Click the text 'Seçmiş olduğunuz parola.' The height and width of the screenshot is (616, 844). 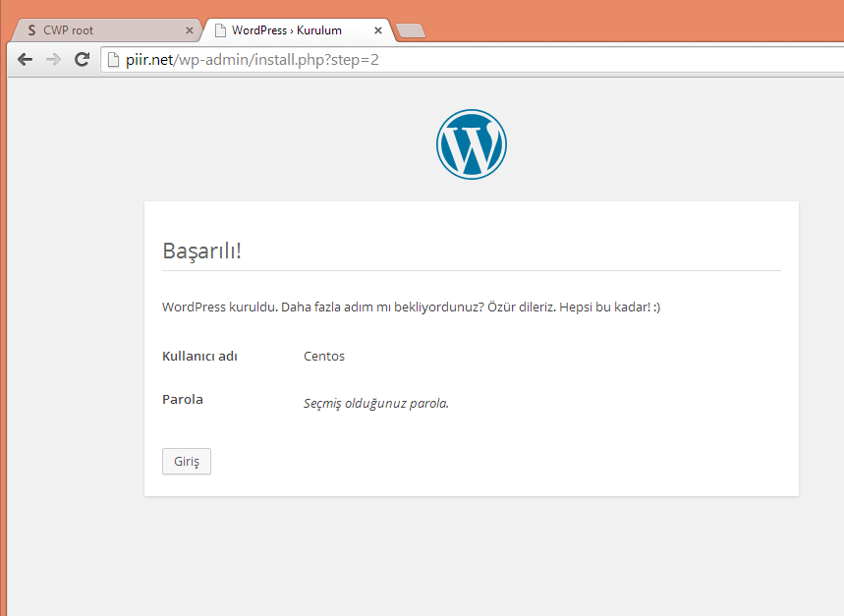click(x=376, y=404)
